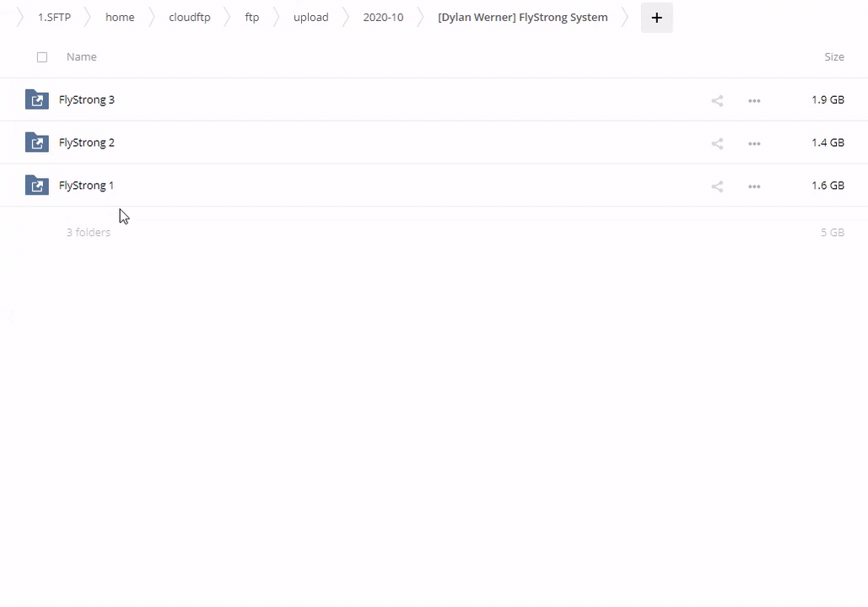The image size is (868, 607).
Task: Open the 2020-10 breadcrumb folder
Action: [x=383, y=18]
